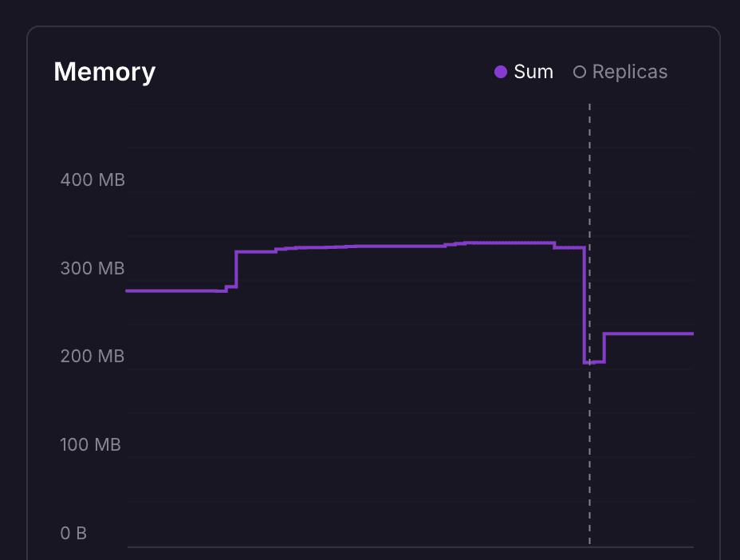Click the 0 B axis label

coord(73,533)
